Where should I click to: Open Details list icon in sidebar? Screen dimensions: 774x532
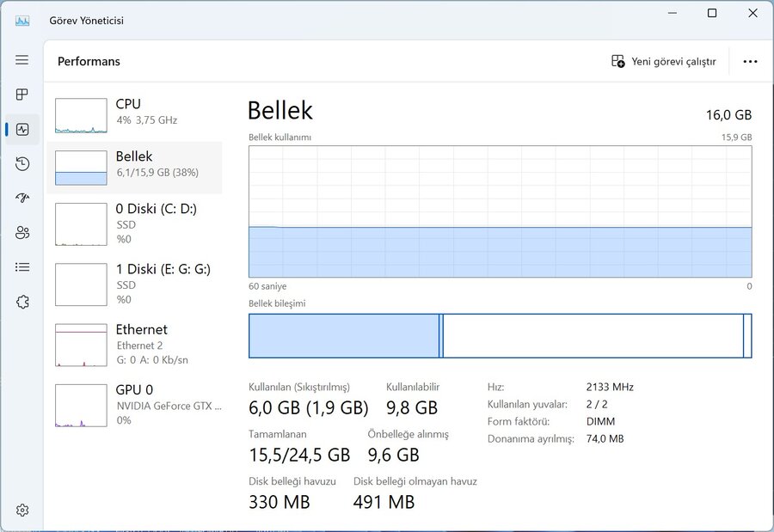tap(21, 267)
